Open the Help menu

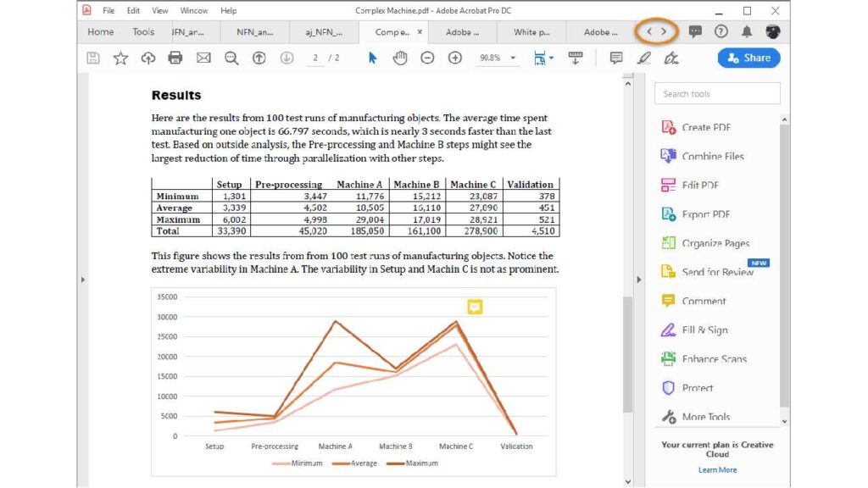point(228,10)
